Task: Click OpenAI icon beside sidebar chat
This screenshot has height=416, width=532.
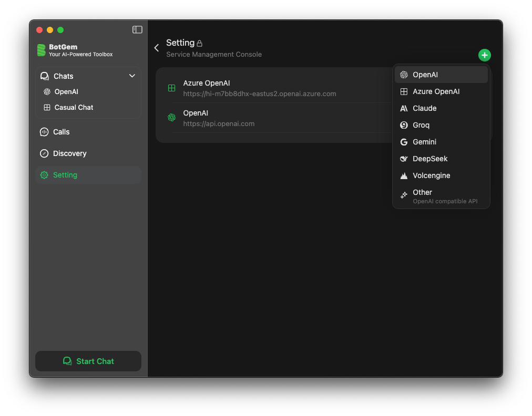Action: [47, 91]
